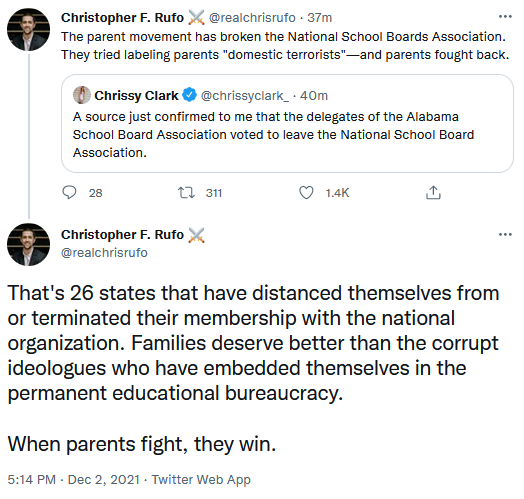This screenshot has width=524, height=499.
Task: Open the share upload icon
Action: pyautogui.click(x=433, y=193)
